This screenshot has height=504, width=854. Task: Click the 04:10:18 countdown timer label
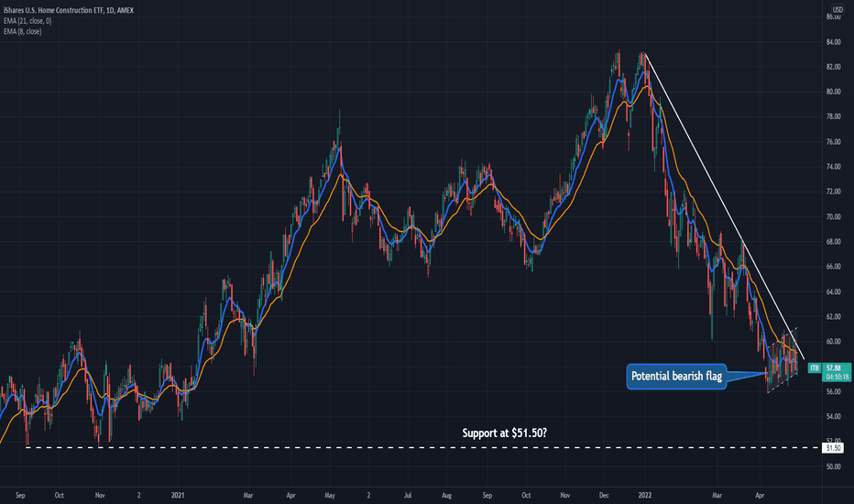837,377
